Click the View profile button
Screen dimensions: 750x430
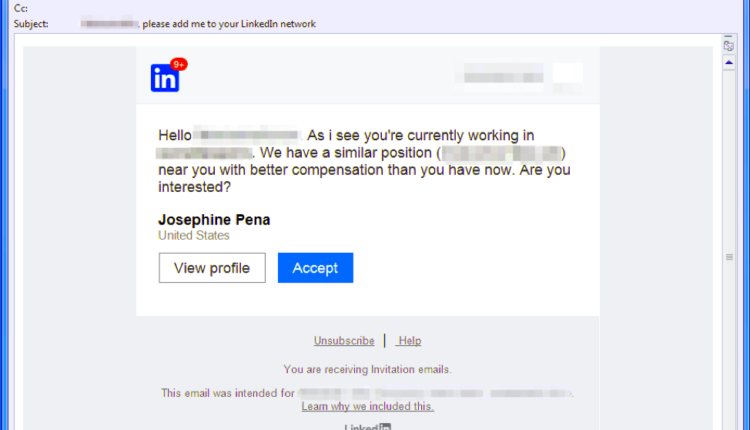pos(212,268)
